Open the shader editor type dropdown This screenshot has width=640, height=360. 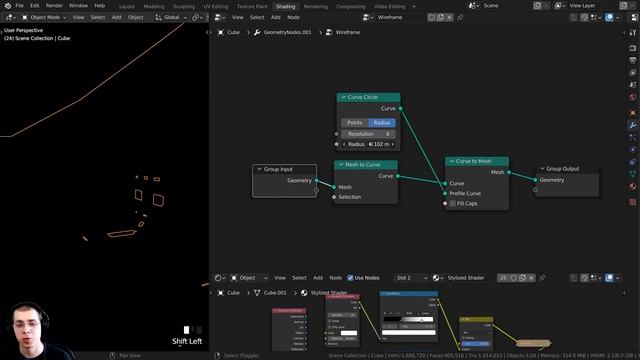coord(220,278)
